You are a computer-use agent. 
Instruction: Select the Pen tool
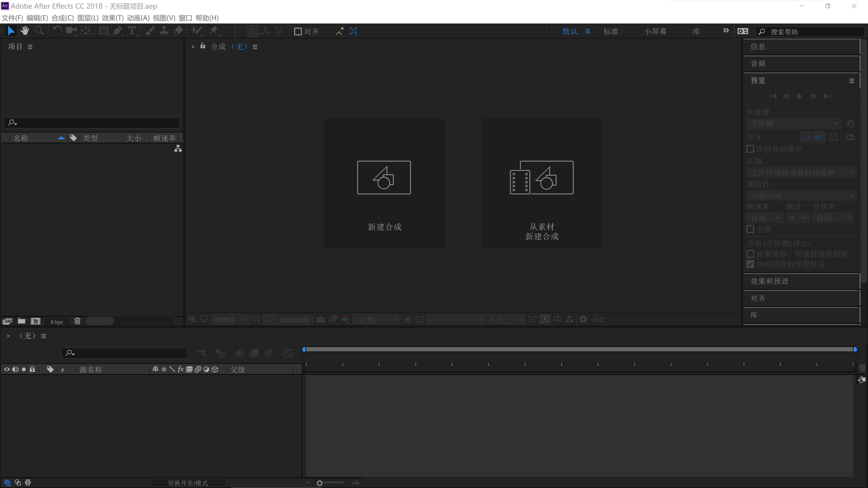pos(117,31)
